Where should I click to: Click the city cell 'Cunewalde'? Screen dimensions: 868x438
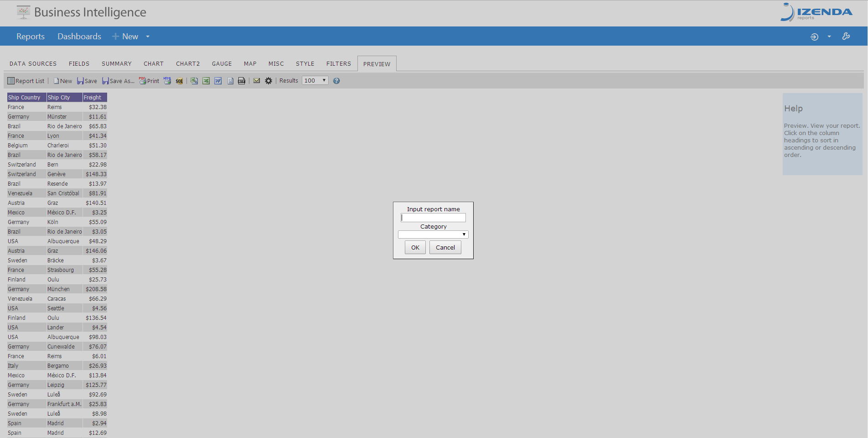[x=61, y=347]
